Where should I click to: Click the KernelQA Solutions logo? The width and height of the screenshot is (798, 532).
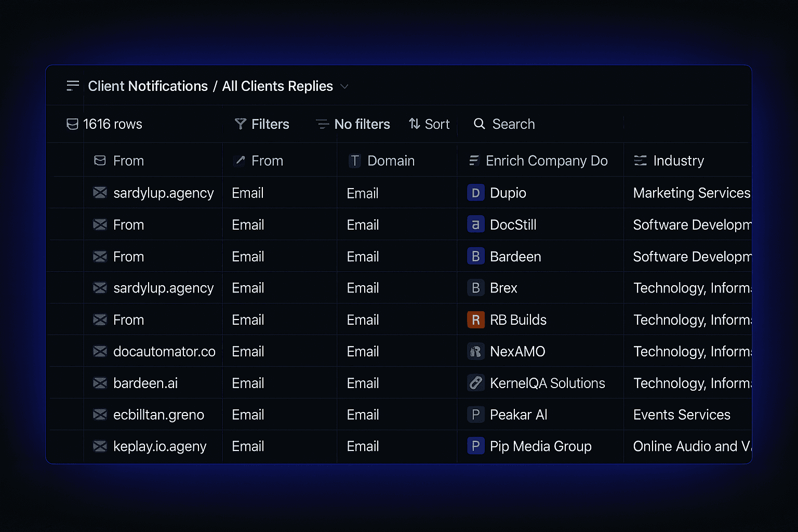[475, 383]
